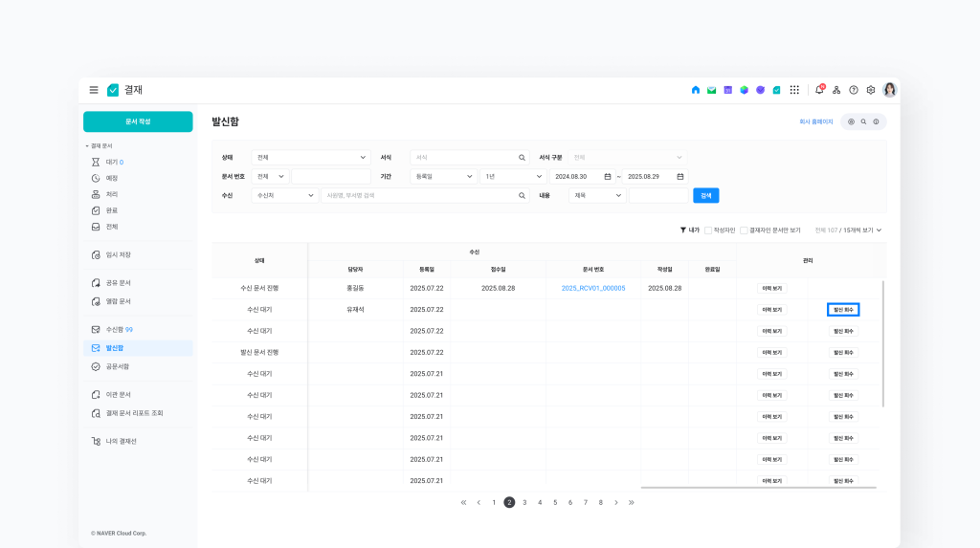Open the 등록일 period type dropdown

443,176
